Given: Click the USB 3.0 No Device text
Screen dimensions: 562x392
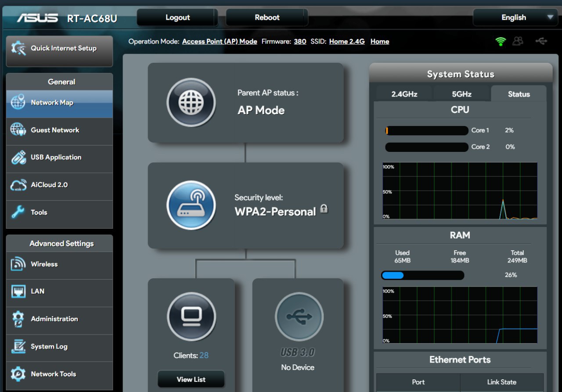Looking at the screenshot, I should point(298,367).
